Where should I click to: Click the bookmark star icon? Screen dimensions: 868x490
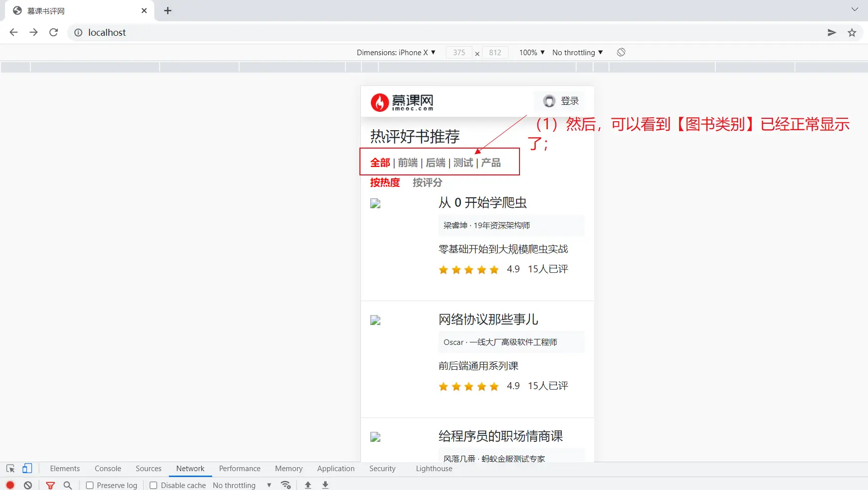click(852, 32)
